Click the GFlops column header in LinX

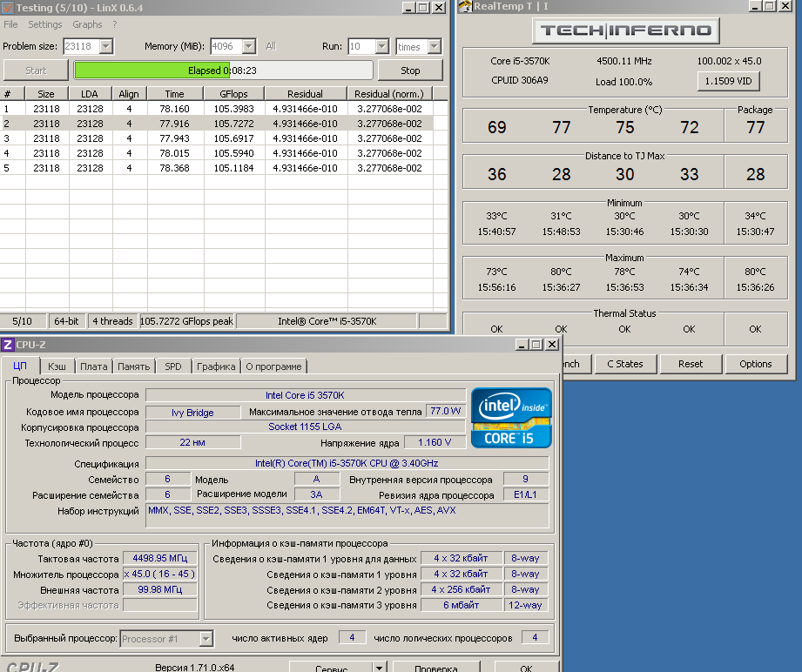[233, 94]
